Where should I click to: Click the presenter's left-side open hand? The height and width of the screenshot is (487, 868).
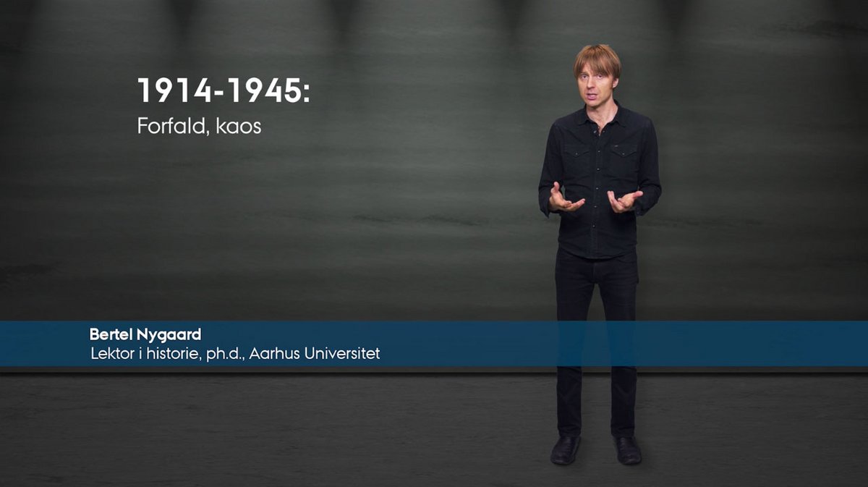click(x=564, y=198)
